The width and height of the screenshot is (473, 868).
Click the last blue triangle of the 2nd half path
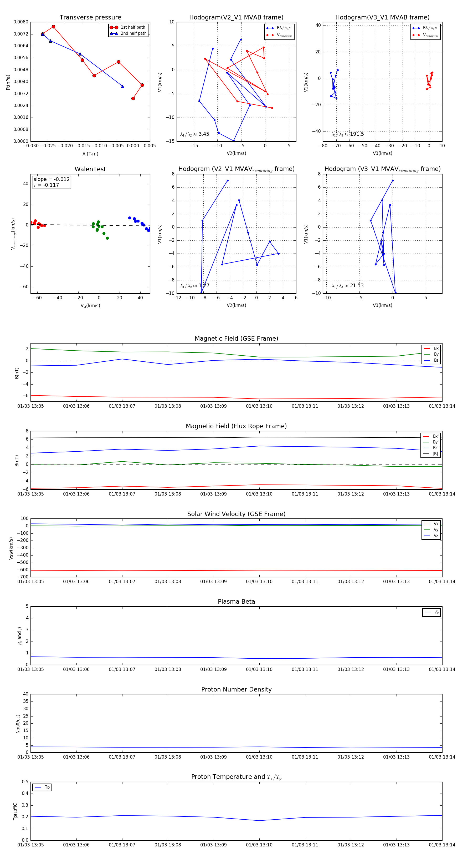pyautogui.click(x=122, y=87)
